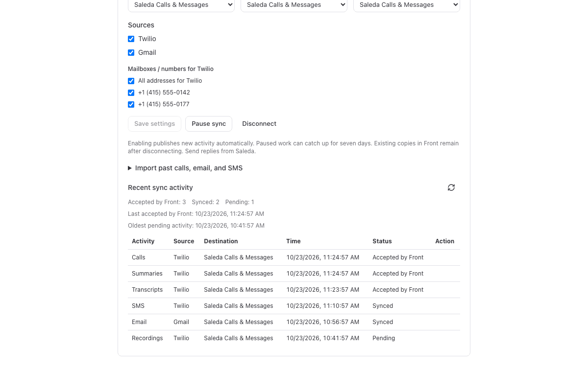The image size is (588, 372).
Task: Click the Save settings button
Action: [154, 124]
